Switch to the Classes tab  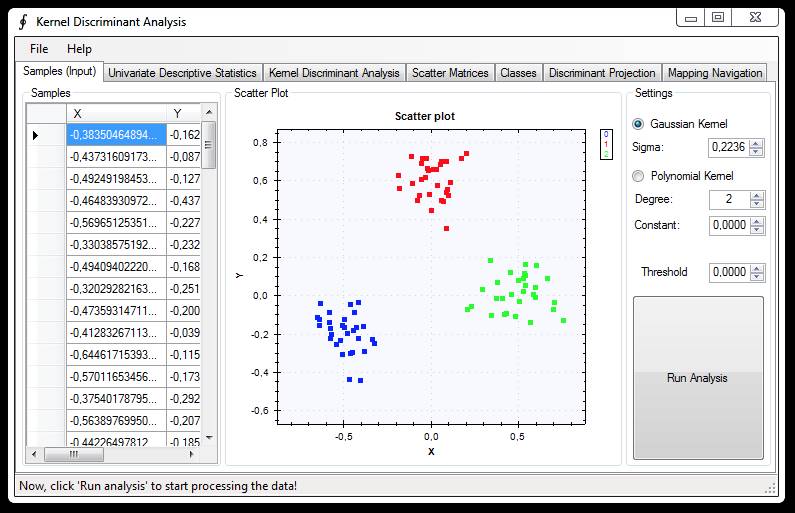pyautogui.click(x=518, y=73)
